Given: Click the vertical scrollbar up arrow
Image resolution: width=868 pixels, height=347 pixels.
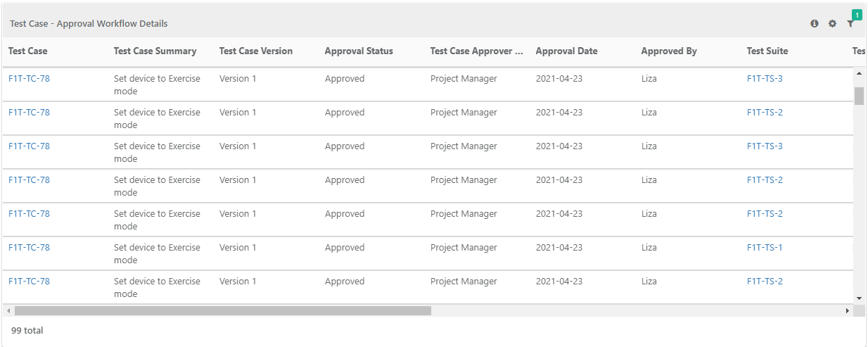Looking at the screenshot, I should pos(859,73).
